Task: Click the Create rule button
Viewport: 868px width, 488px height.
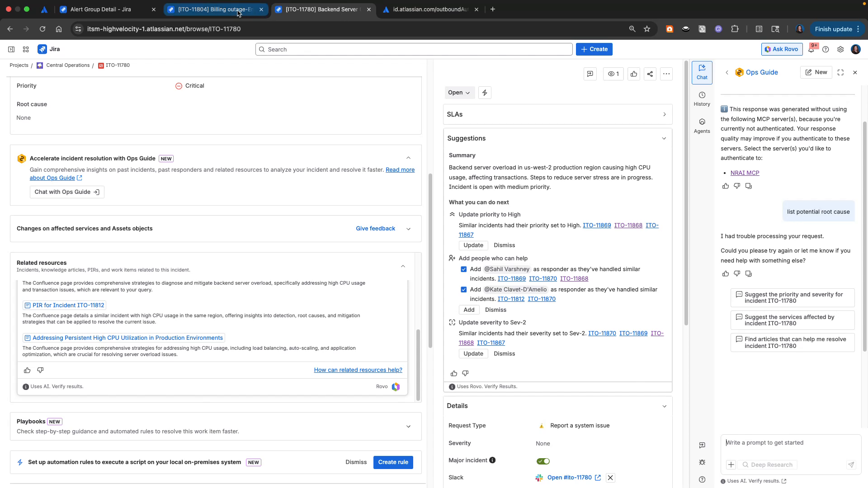Action: pos(393,462)
